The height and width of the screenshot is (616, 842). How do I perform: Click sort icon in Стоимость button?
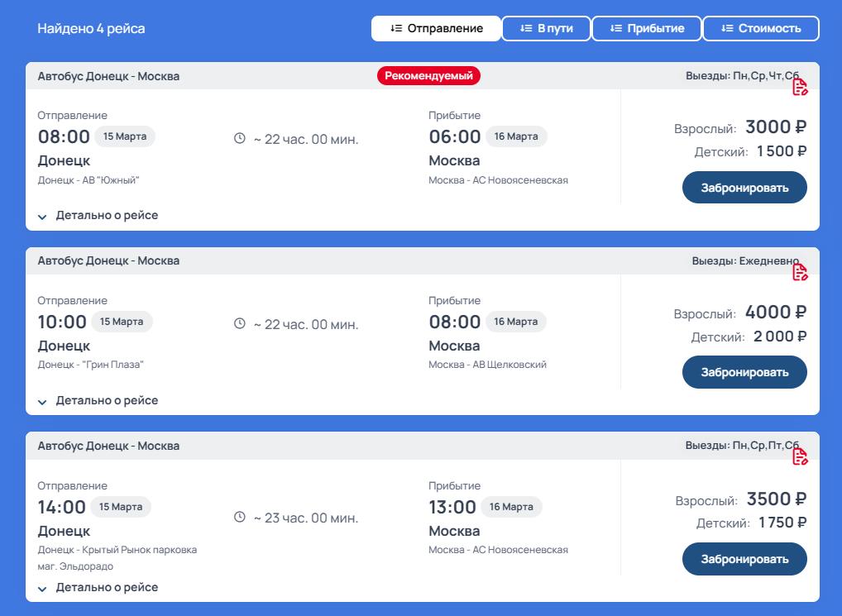(x=727, y=28)
